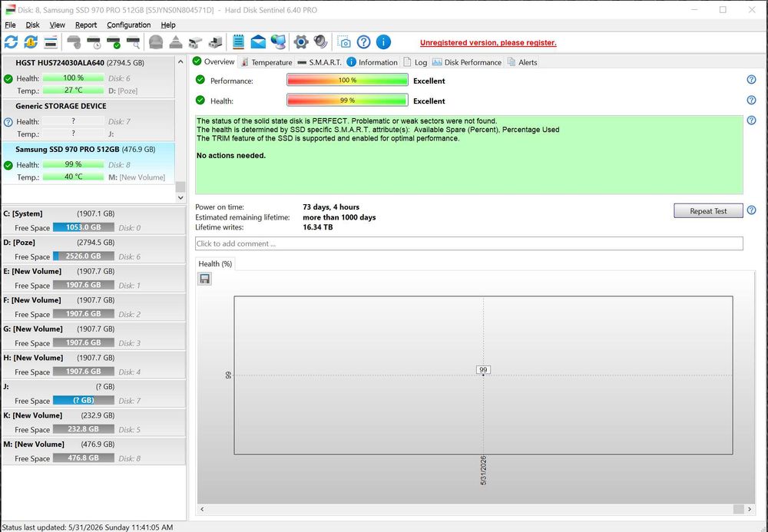
Task: Open the Disk menu
Action: pyautogui.click(x=33, y=25)
